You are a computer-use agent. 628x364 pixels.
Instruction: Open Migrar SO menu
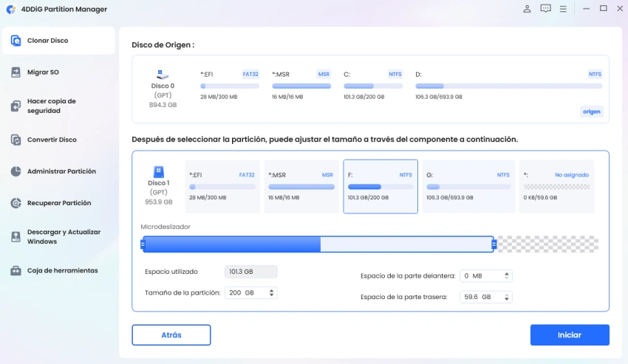tap(58, 72)
